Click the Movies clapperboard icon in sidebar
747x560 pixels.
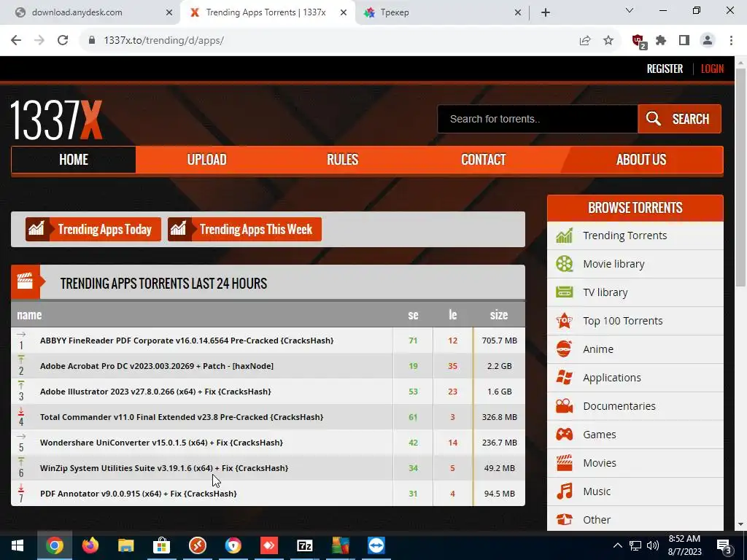tap(564, 463)
